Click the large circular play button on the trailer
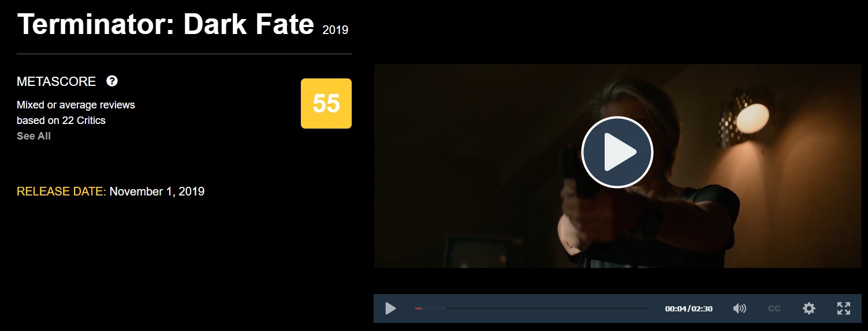The height and width of the screenshot is (331, 868). pyautogui.click(x=617, y=152)
